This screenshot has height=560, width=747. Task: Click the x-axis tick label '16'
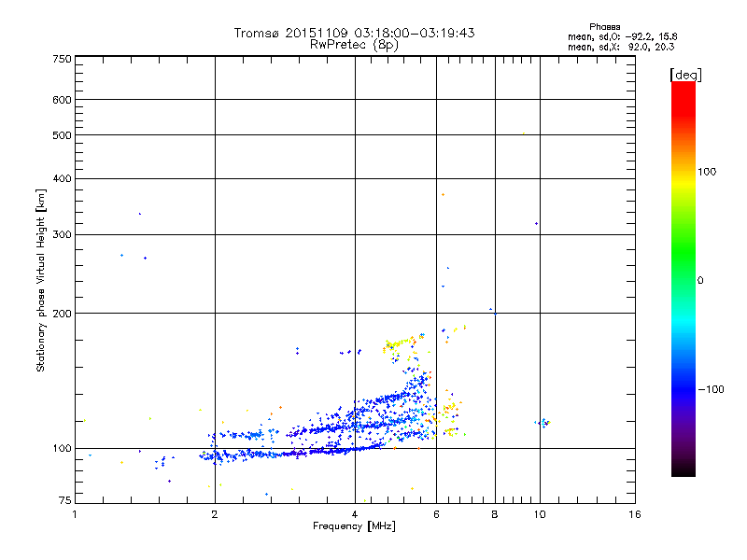[635, 514]
